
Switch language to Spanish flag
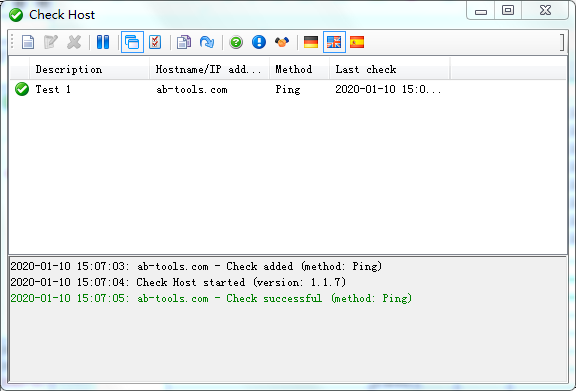pyautogui.click(x=357, y=42)
